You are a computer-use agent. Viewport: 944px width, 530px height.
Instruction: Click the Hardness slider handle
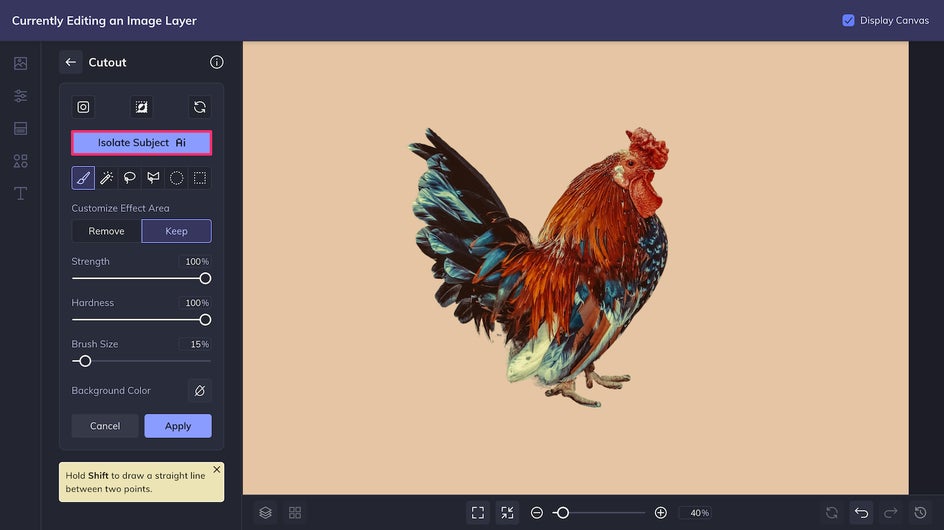[x=205, y=320]
